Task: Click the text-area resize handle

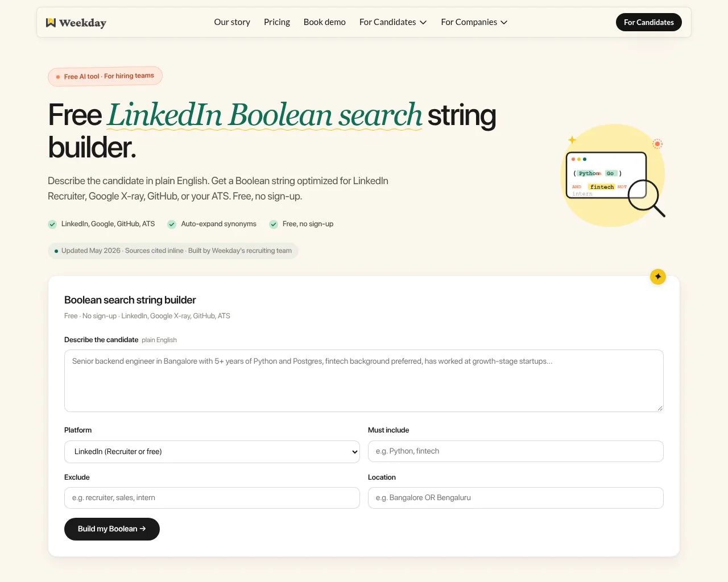Action: 660,408
